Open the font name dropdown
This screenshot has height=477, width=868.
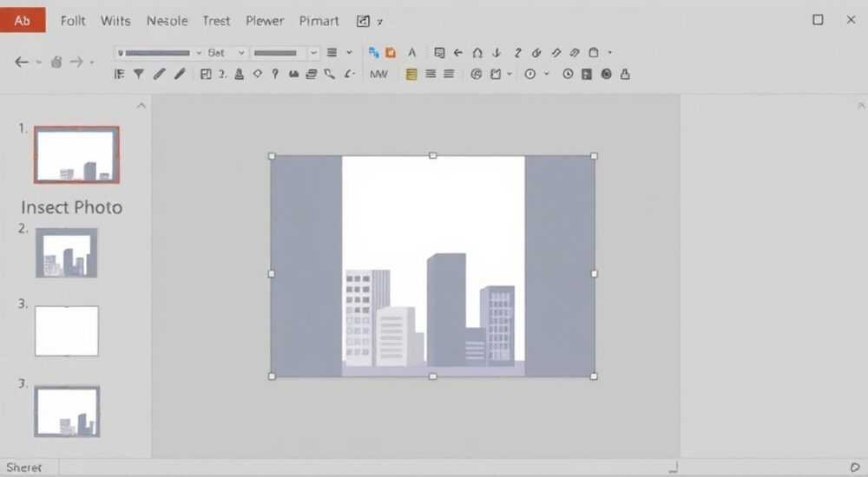160,53
